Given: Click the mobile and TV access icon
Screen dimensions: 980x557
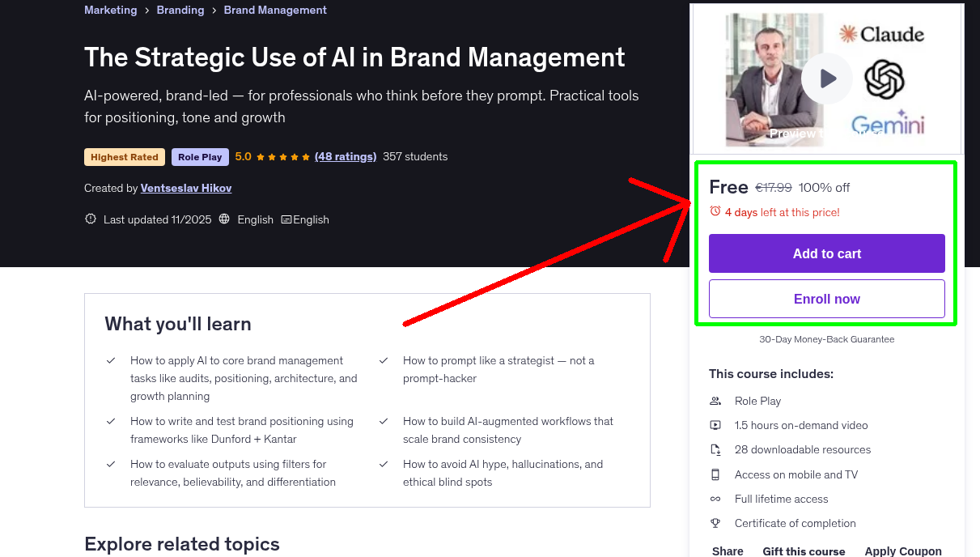Looking at the screenshot, I should (x=715, y=474).
